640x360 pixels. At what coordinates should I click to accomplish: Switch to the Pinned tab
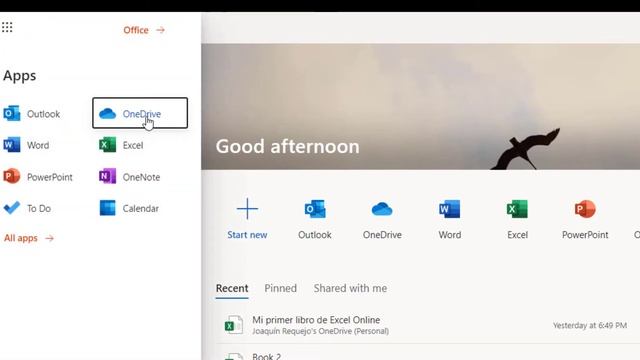tap(280, 288)
